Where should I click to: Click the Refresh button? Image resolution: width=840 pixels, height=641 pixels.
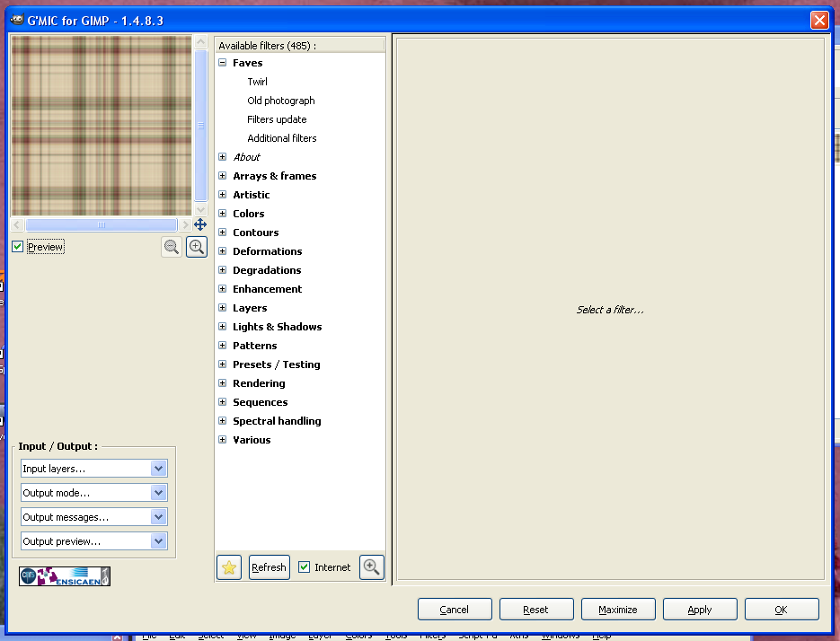269,567
